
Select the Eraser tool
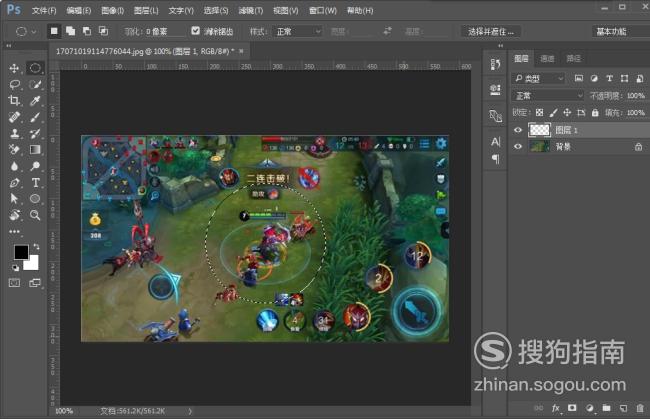(x=14, y=150)
